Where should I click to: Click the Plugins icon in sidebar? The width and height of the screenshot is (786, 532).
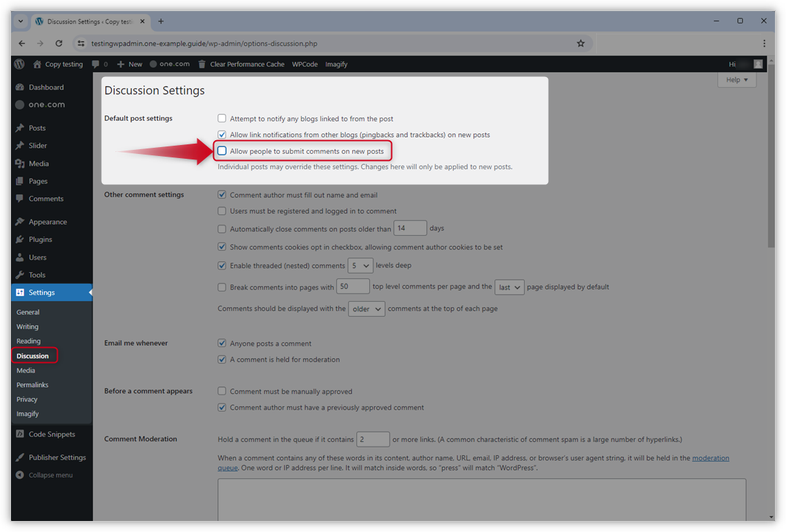pos(19,239)
